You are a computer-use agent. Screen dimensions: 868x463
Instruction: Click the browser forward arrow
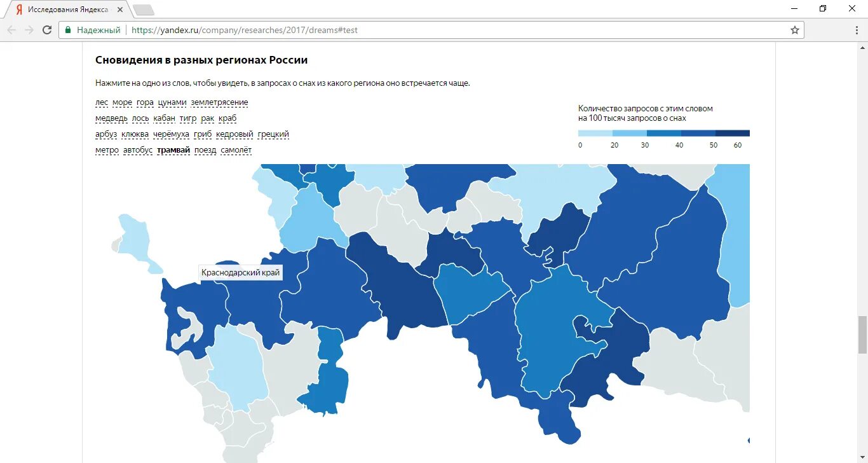(x=29, y=30)
